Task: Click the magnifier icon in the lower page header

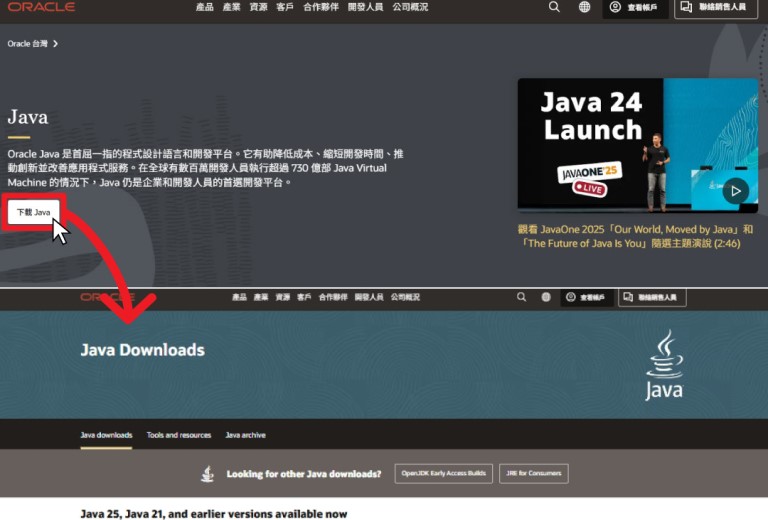Action: [x=522, y=297]
